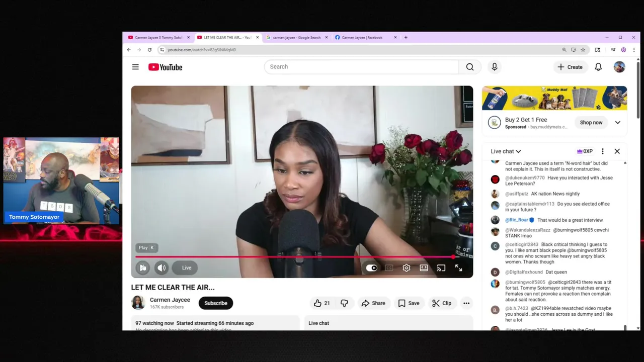Focus the YouTube search field
Viewport: 644px width, 362px height.
(361, 67)
